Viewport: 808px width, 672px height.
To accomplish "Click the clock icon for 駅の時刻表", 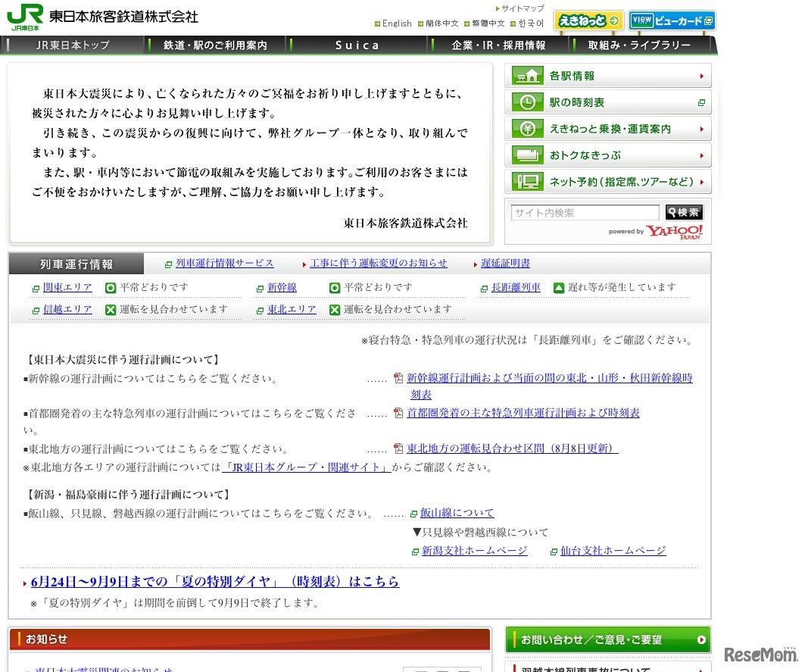I will (x=527, y=102).
